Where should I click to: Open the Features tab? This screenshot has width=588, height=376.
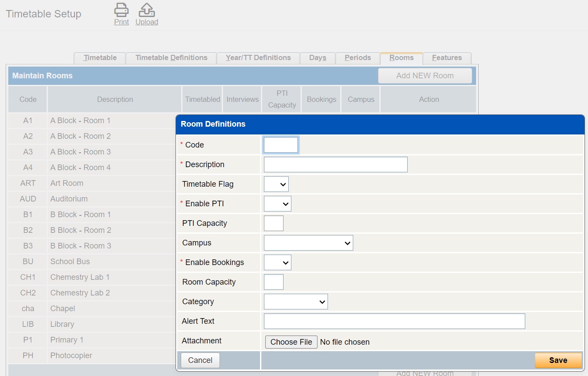(447, 58)
